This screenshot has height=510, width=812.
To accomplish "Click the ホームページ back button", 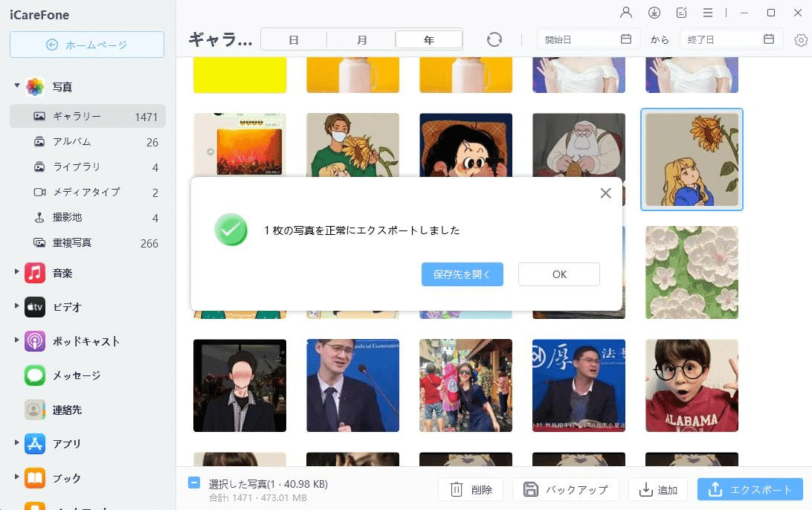I will pos(87,45).
